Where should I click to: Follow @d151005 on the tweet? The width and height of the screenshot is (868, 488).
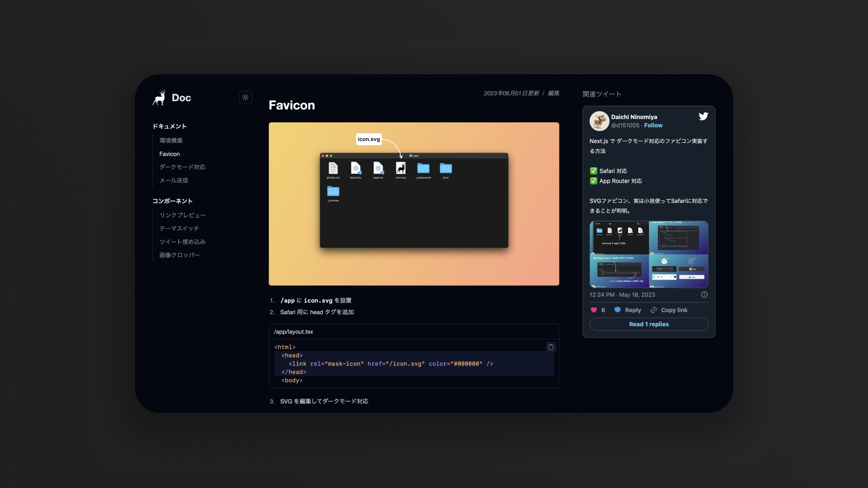click(653, 125)
